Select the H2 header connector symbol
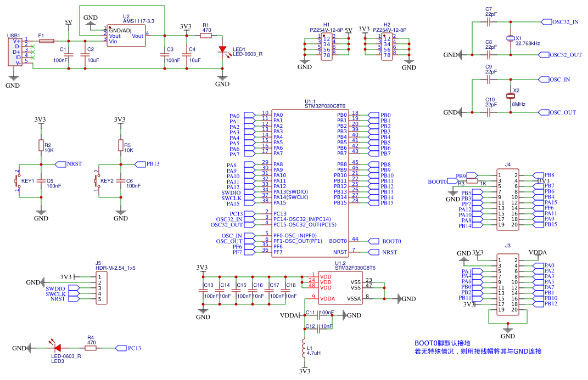588x380 pixels. [x=387, y=47]
